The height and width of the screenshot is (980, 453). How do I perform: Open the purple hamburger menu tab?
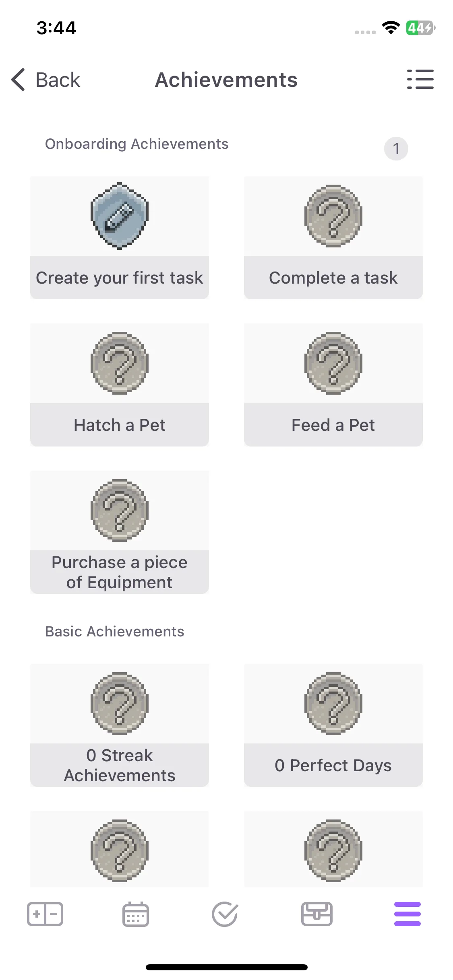click(407, 914)
